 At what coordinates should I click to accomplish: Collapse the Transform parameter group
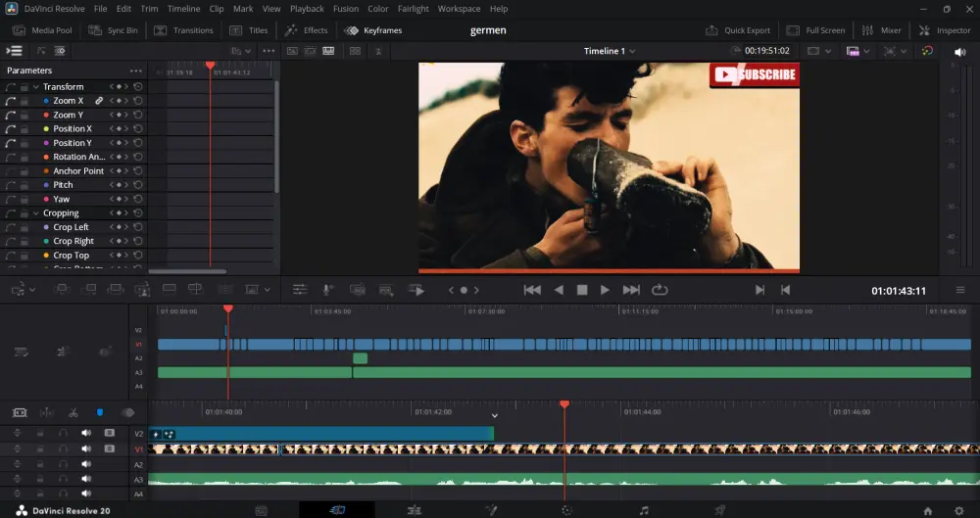point(36,87)
